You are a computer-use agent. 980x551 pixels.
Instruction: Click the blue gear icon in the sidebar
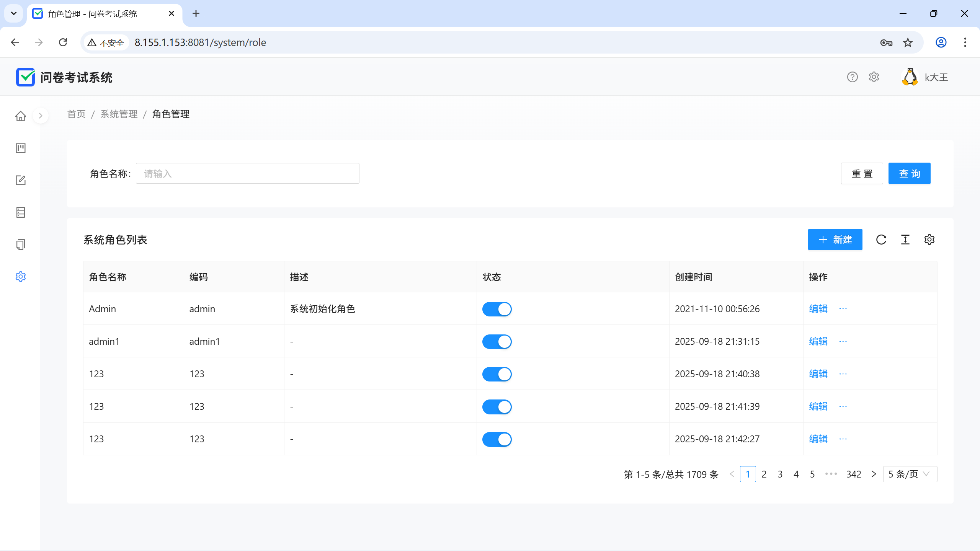21,277
